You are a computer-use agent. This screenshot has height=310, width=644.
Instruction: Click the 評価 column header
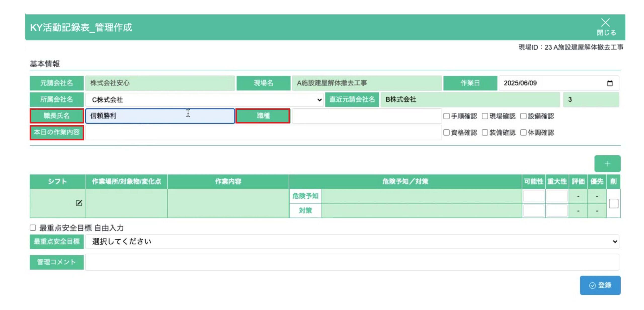578,182
